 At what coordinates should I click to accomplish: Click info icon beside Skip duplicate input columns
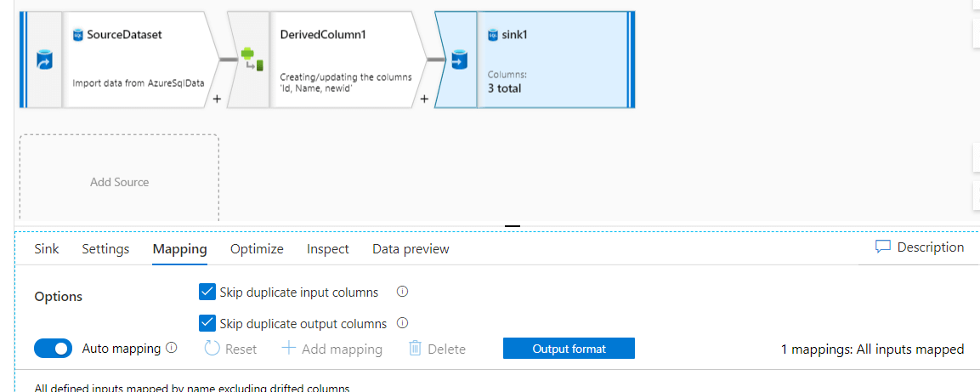click(x=403, y=292)
